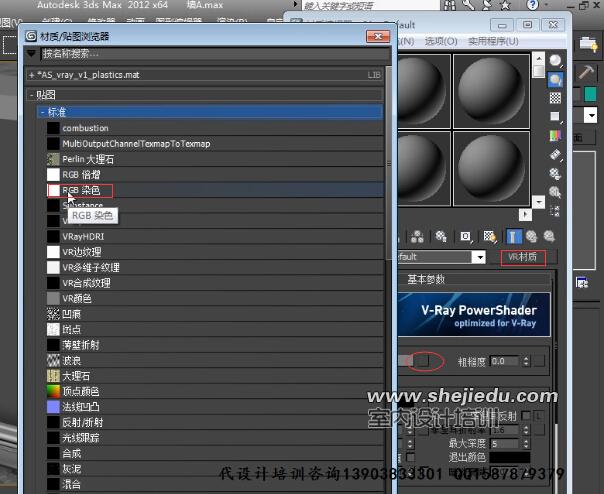Click the Make Unique icon
The image size is (604, 494).
[x=418, y=236]
